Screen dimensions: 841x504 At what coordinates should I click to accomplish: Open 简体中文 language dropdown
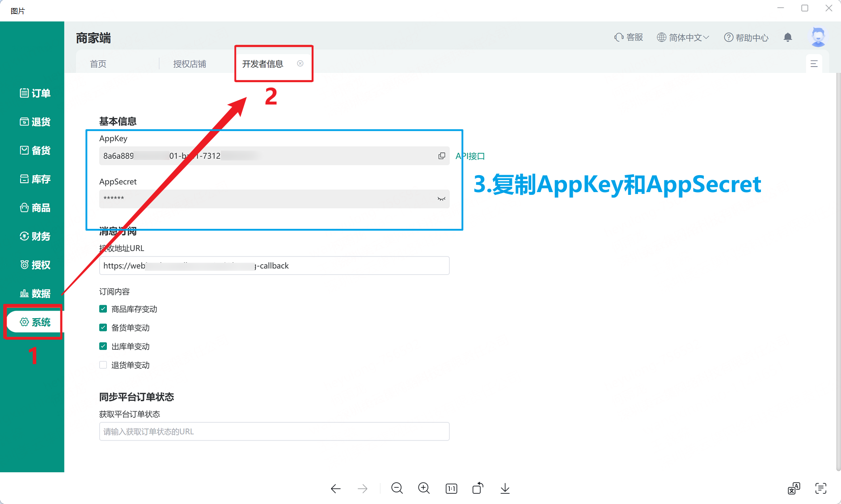(x=683, y=38)
